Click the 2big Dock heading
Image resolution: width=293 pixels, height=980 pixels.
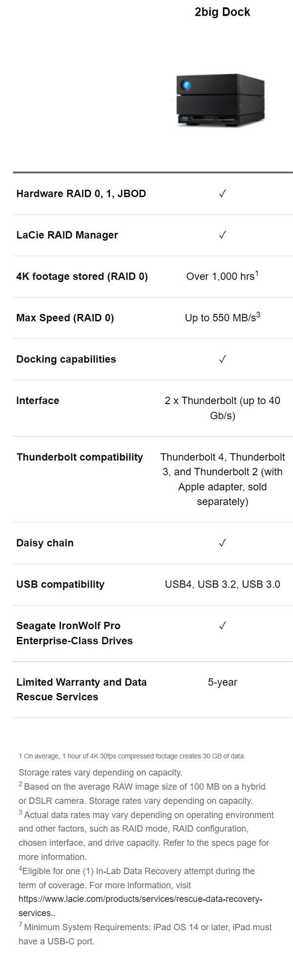pyautogui.click(x=222, y=12)
